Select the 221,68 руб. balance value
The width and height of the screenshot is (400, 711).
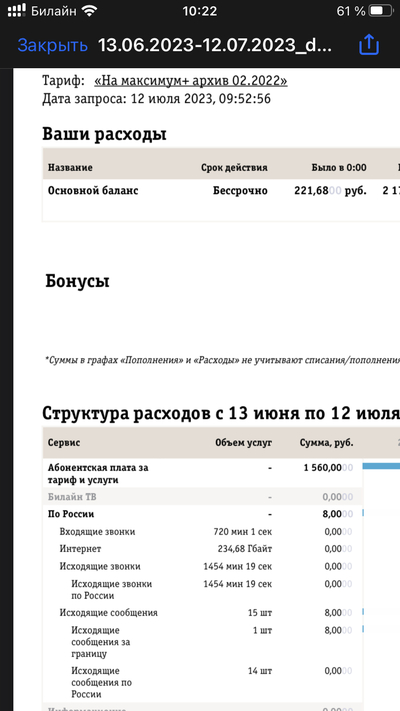pos(330,190)
